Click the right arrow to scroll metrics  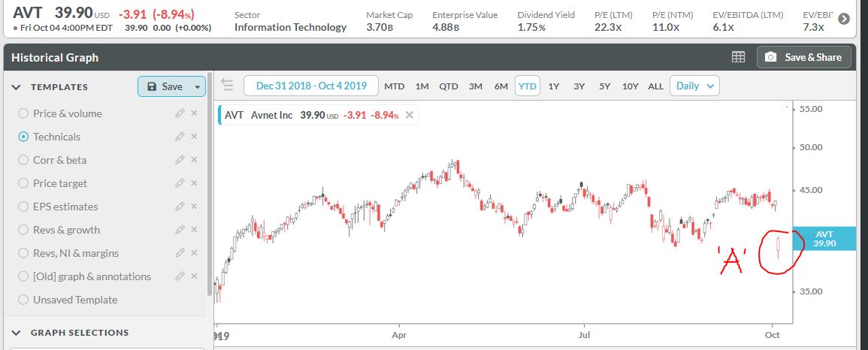tap(844, 20)
